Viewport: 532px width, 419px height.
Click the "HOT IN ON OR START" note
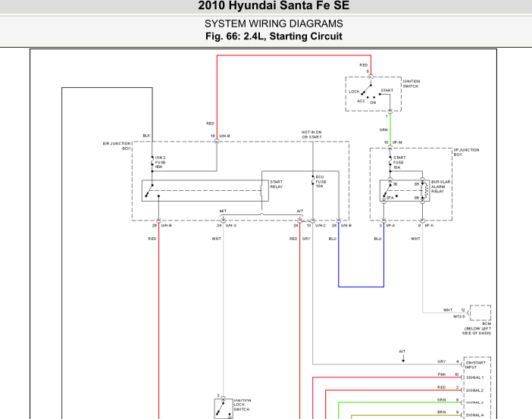(x=311, y=134)
